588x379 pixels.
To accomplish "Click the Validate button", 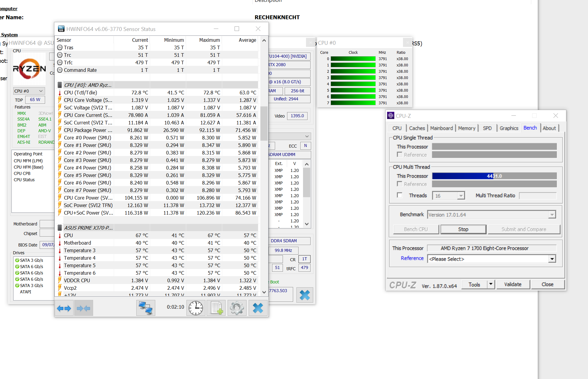I will click(513, 284).
